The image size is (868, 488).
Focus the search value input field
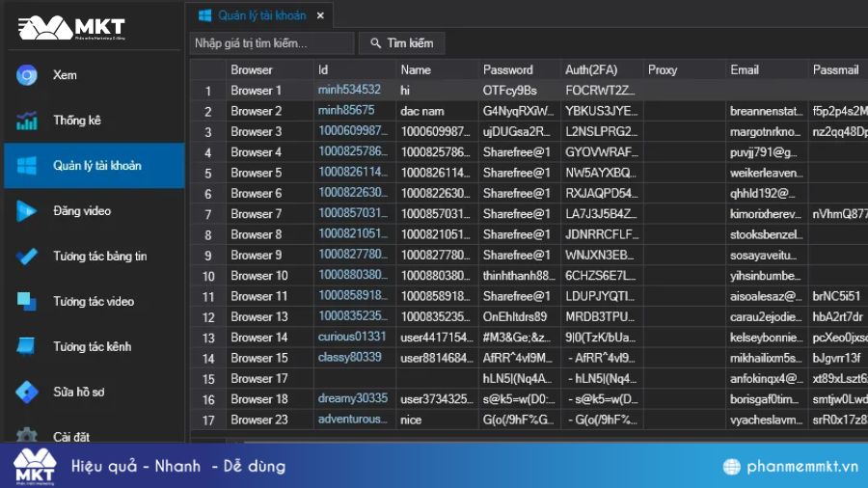coord(272,43)
